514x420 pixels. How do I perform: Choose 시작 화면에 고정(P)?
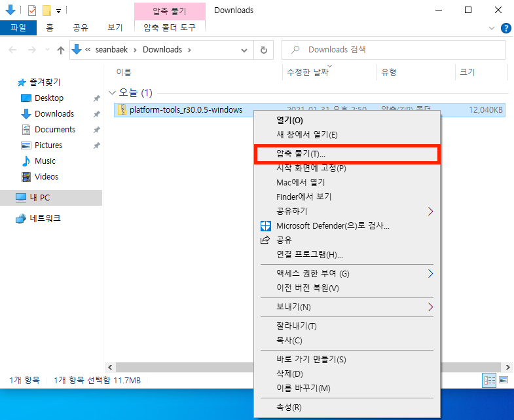tap(347, 168)
